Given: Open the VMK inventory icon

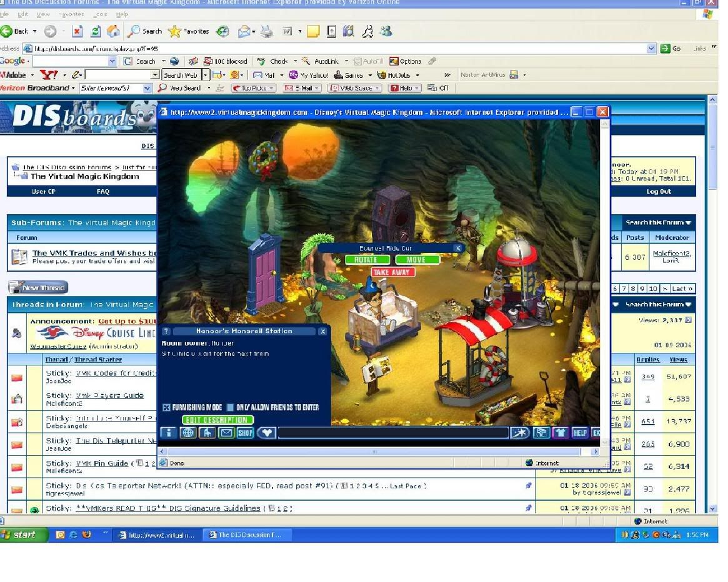Looking at the screenshot, I should point(541,433).
